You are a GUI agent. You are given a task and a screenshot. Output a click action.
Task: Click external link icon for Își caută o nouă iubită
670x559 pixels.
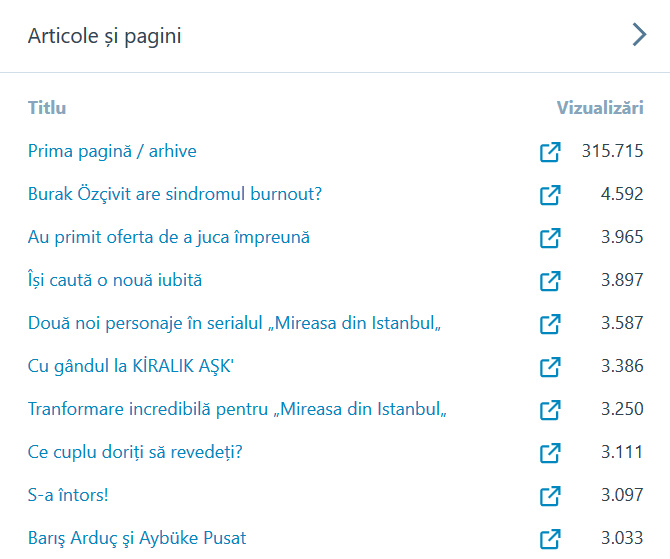(x=550, y=281)
